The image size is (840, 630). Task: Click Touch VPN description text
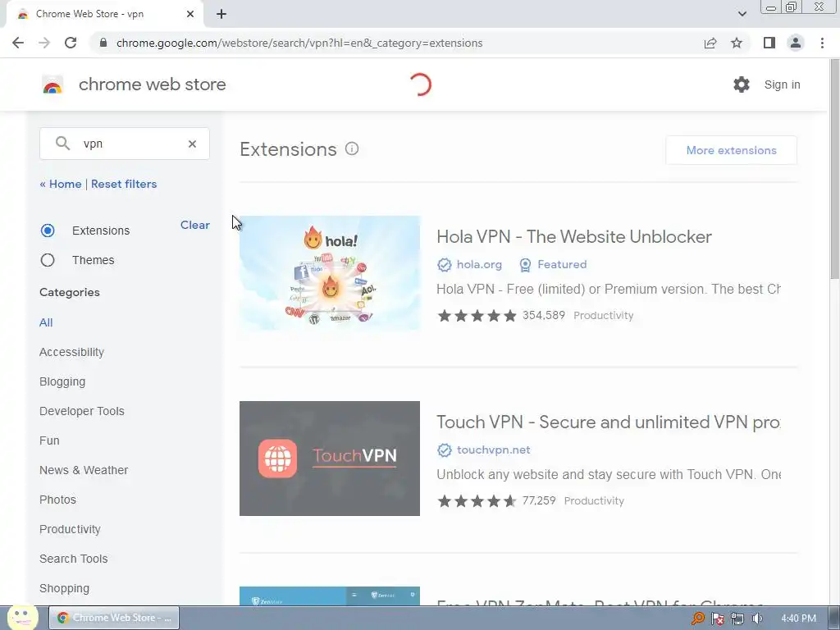(609, 475)
